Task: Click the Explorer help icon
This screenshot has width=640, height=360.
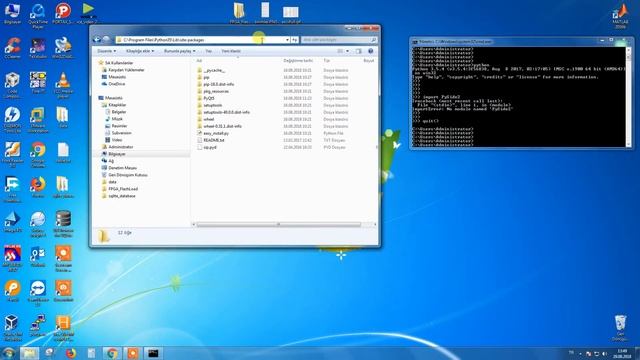Action: tap(371, 51)
